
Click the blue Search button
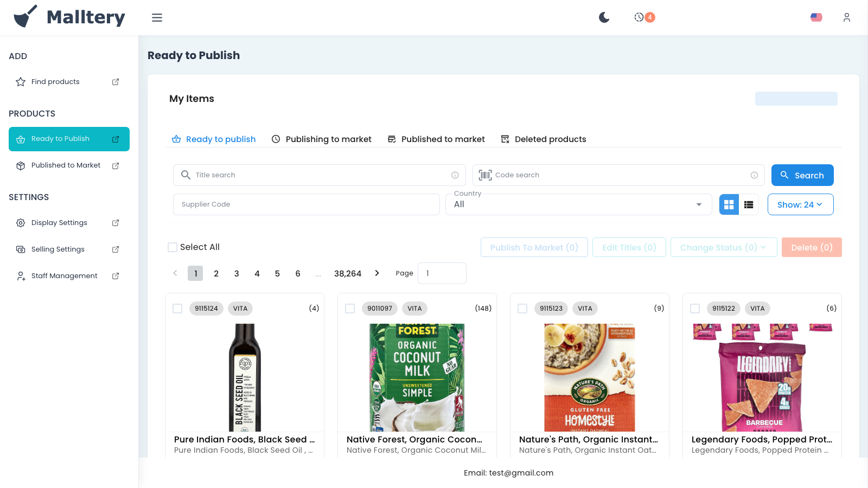[802, 175]
